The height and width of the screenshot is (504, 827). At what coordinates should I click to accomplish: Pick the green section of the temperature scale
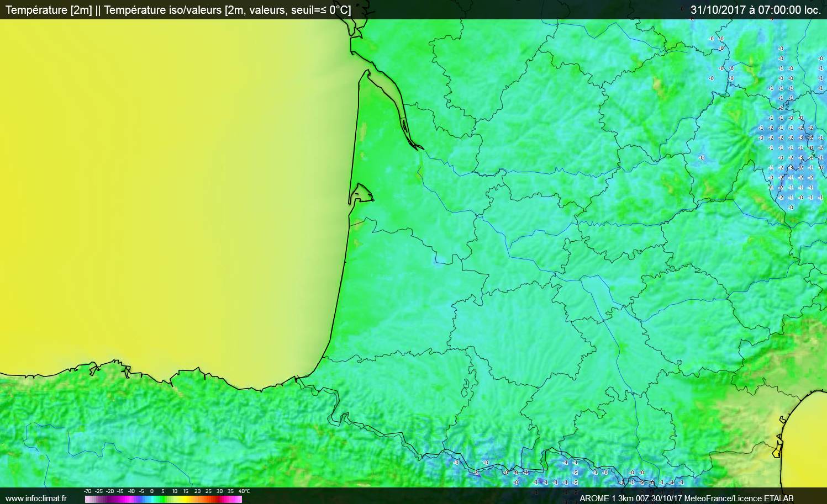164,499
